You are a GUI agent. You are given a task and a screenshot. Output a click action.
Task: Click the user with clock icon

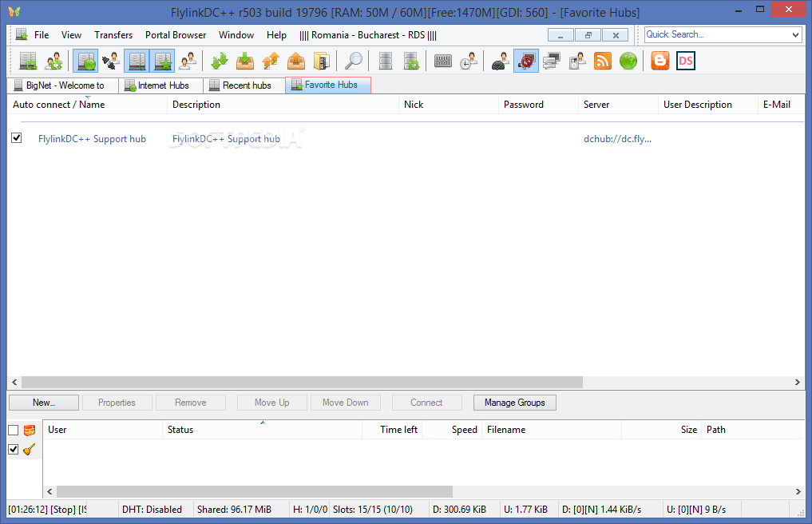468,62
